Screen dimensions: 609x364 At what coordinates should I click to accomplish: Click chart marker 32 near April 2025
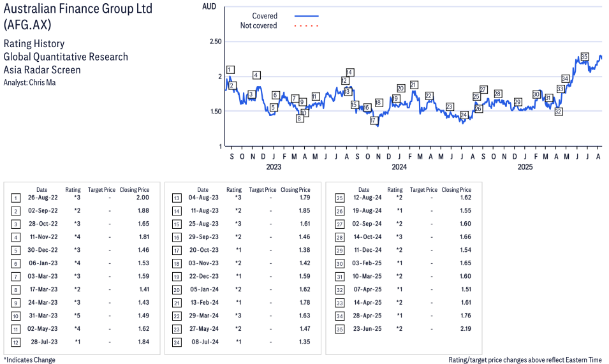558,112
